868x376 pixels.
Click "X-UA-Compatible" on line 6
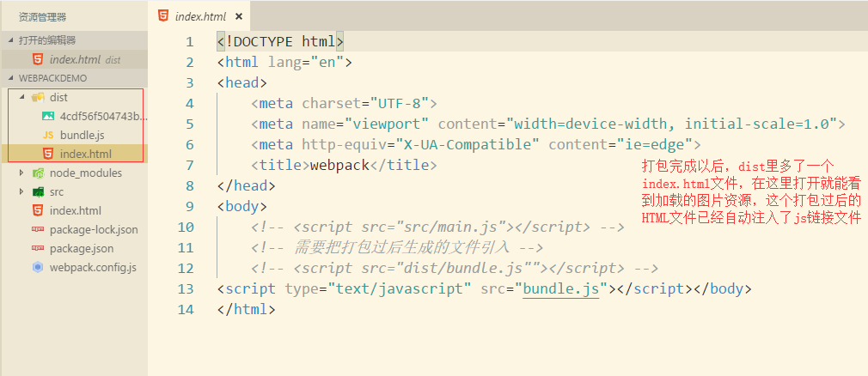click(468, 144)
